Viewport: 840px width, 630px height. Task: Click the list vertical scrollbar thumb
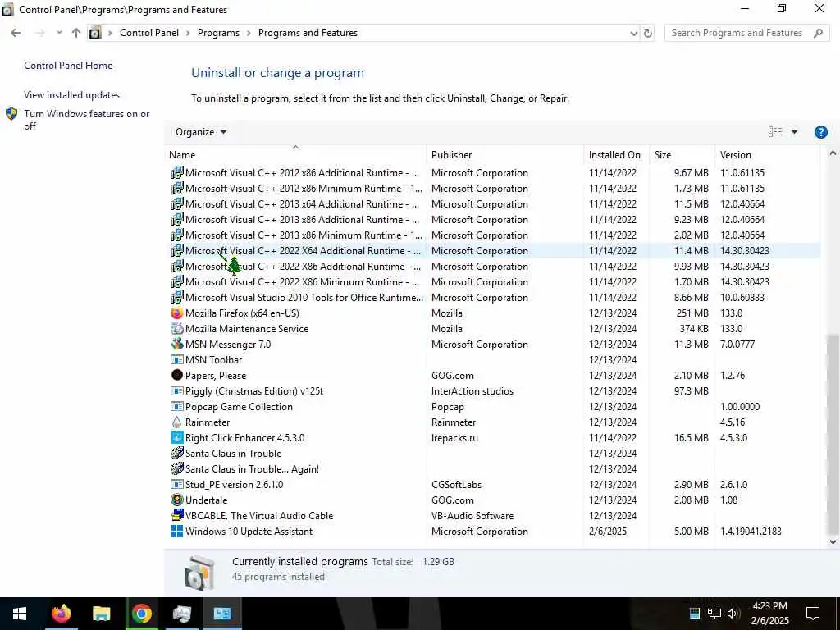click(x=833, y=433)
